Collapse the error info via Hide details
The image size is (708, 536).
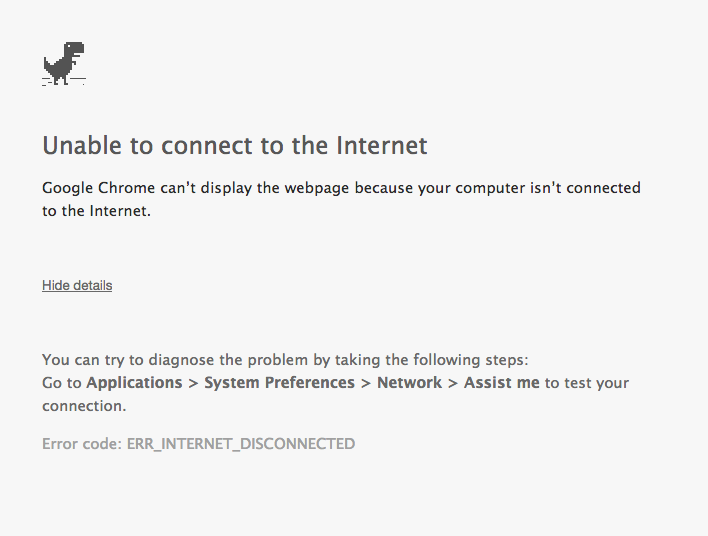point(77,285)
